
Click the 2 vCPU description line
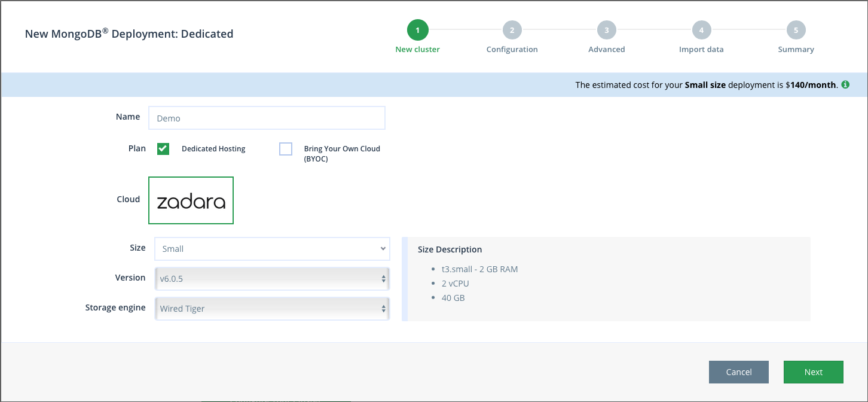456,284
